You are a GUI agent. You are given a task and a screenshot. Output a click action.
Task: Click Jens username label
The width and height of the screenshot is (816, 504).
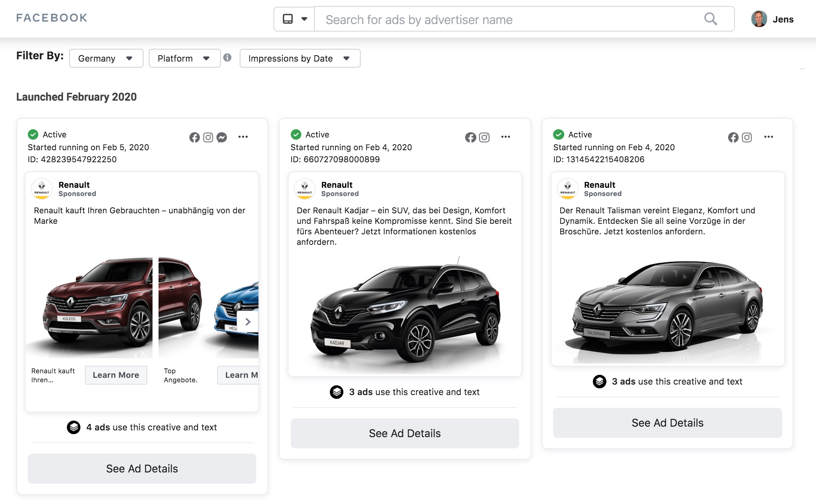[x=783, y=20]
